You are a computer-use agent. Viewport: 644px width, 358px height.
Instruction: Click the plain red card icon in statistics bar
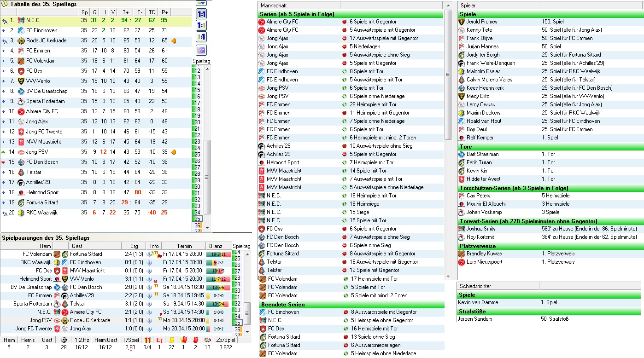click(195, 340)
